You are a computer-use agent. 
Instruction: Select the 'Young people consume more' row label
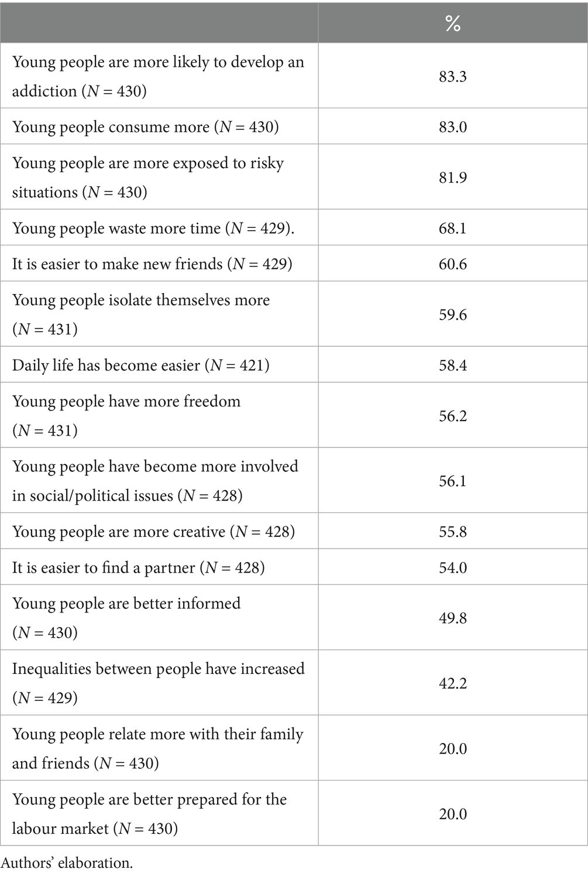(x=145, y=127)
